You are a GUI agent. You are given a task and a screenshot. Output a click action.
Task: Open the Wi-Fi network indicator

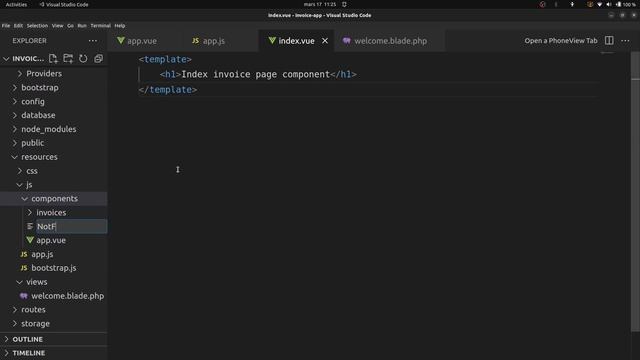(599, 4)
